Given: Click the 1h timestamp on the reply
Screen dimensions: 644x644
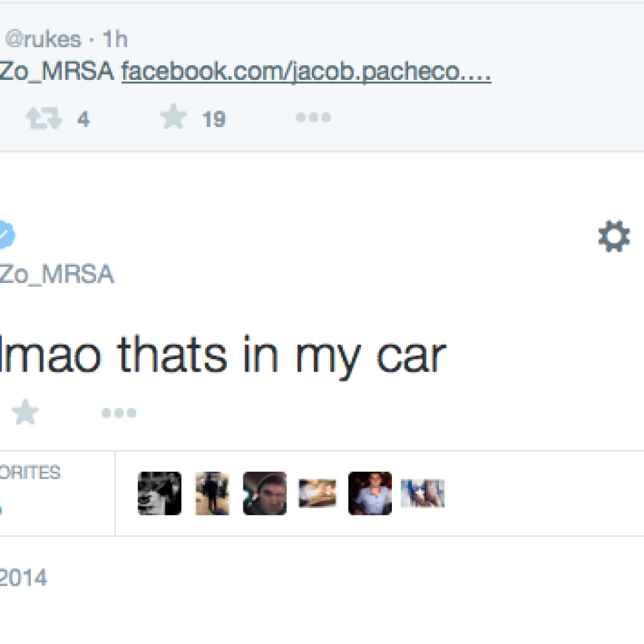Looking at the screenshot, I should click(115, 40).
